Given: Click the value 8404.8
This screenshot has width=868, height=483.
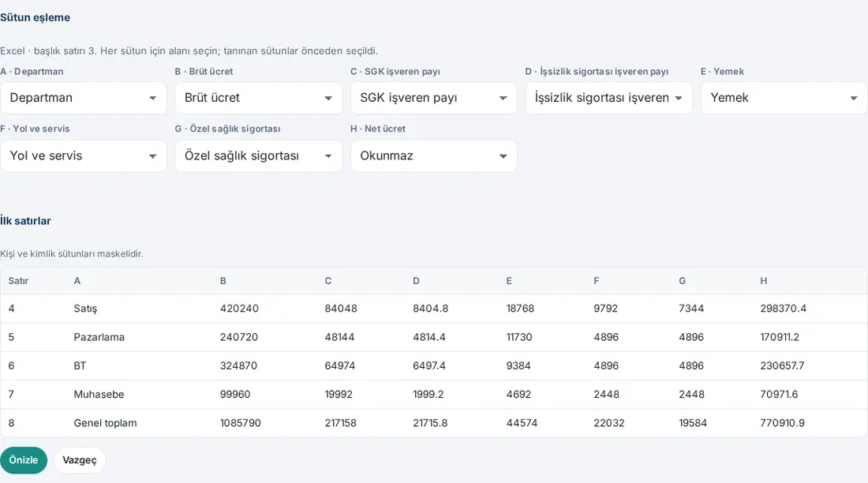Looking at the screenshot, I should click(x=431, y=309).
